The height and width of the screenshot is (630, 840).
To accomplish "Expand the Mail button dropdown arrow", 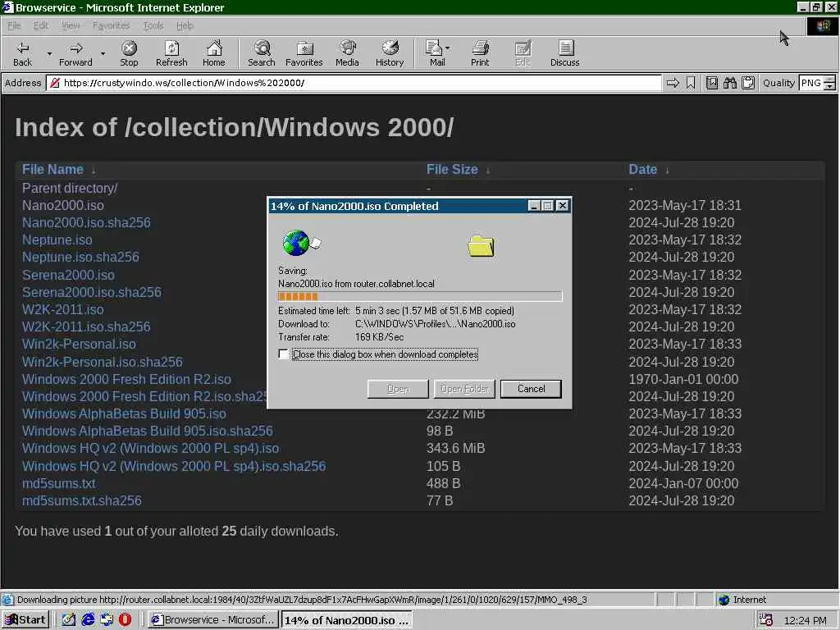I will [x=448, y=48].
